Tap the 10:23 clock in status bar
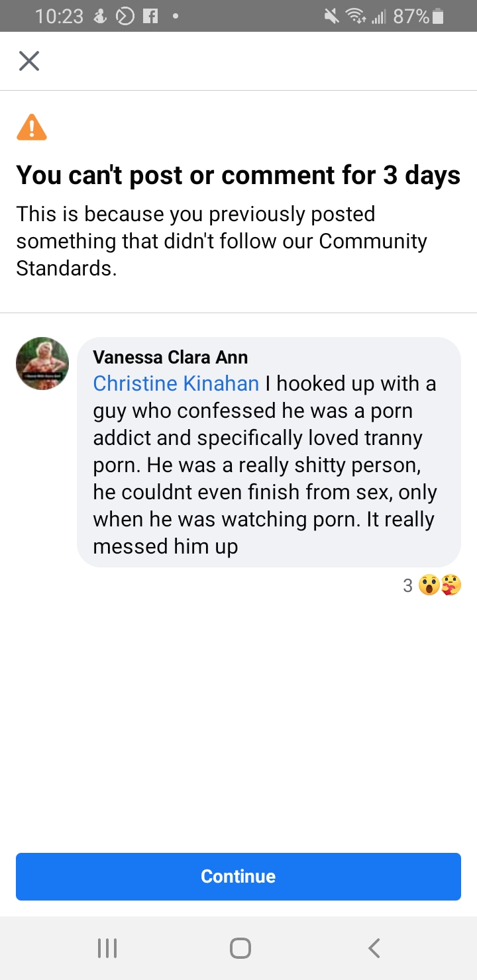Viewport: 477px width, 980px height. click(59, 17)
